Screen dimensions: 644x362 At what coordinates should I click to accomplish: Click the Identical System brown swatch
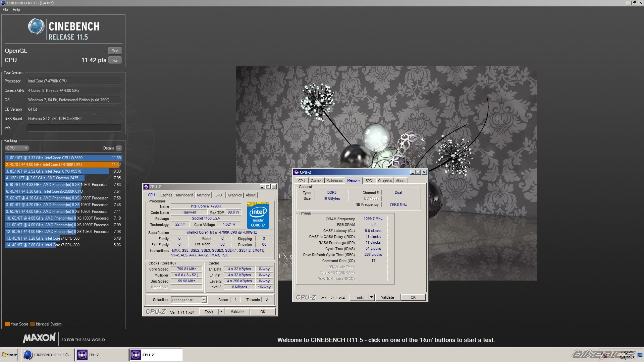(x=32, y=324)
